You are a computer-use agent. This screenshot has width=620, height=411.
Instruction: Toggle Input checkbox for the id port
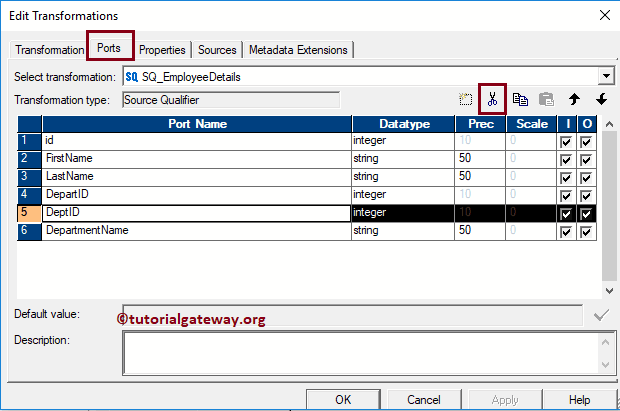pyautogui.click(x=566, y=142)
